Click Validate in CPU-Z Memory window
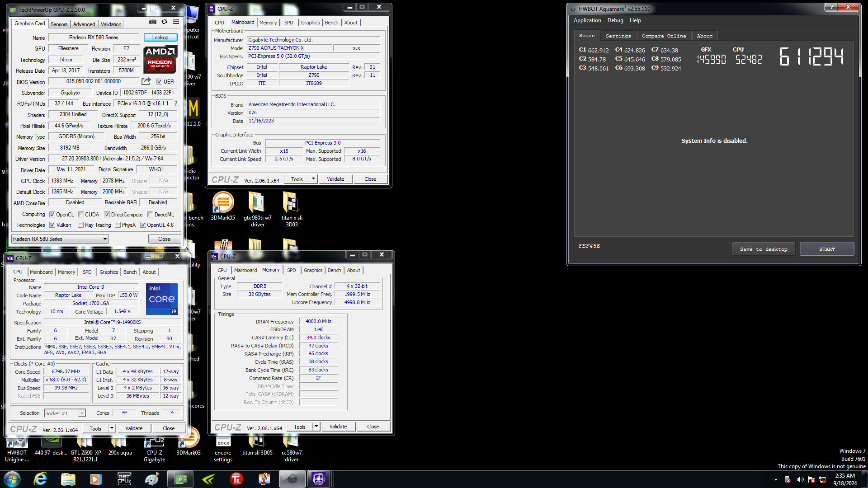The height and width of the screenshot is (488, 868). click(338, 427)
